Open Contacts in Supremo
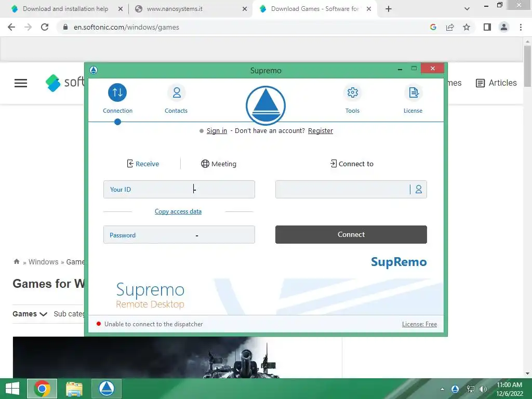The width and height of the screenshot is (532, 399). click(x=176, y=98)
